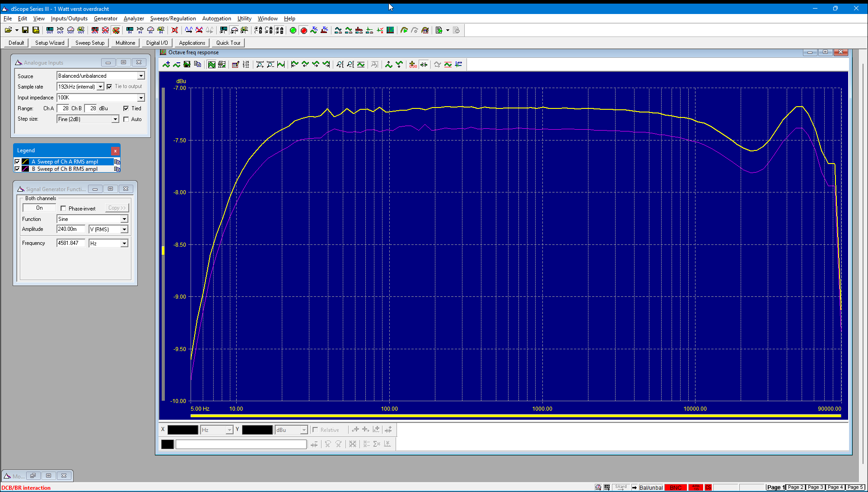The image size is (868, 492).
Task: Click the Default button
Action: (x=16, y=43)
